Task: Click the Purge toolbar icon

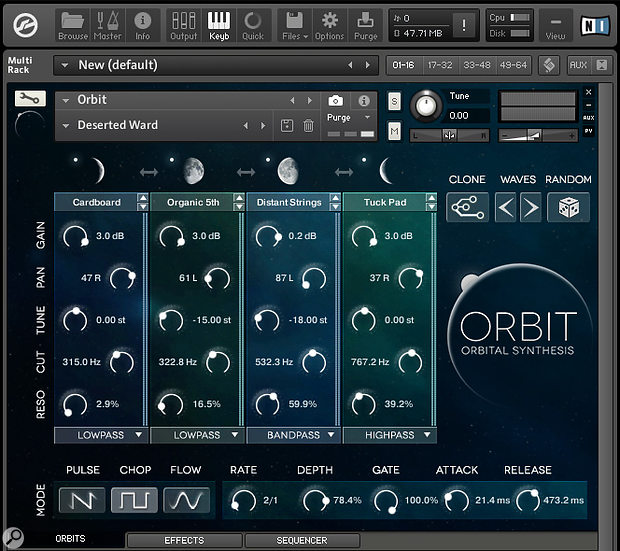Action: (x=365, y=25)
